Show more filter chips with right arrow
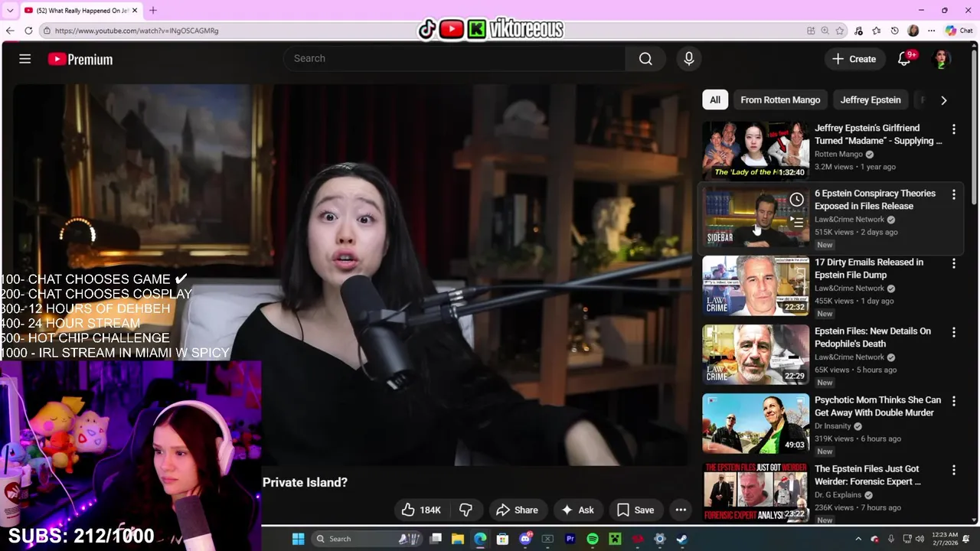 point(943,100)
